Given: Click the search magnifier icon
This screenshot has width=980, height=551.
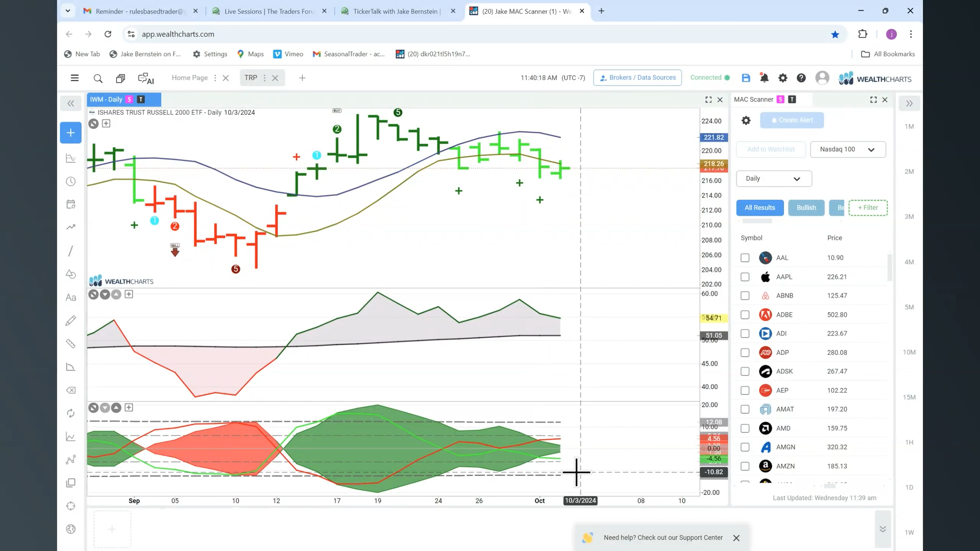Looking at the screenshot, I should click(98, 78).
